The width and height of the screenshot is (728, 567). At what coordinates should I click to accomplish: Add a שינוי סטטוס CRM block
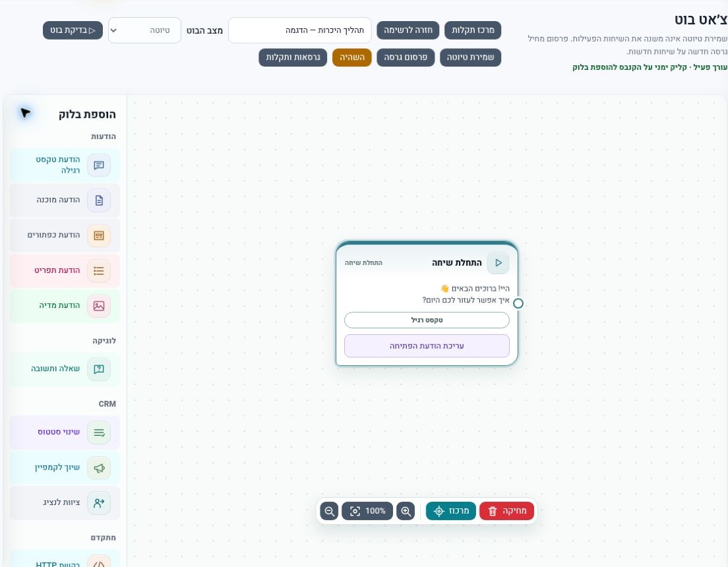(65, 433)
